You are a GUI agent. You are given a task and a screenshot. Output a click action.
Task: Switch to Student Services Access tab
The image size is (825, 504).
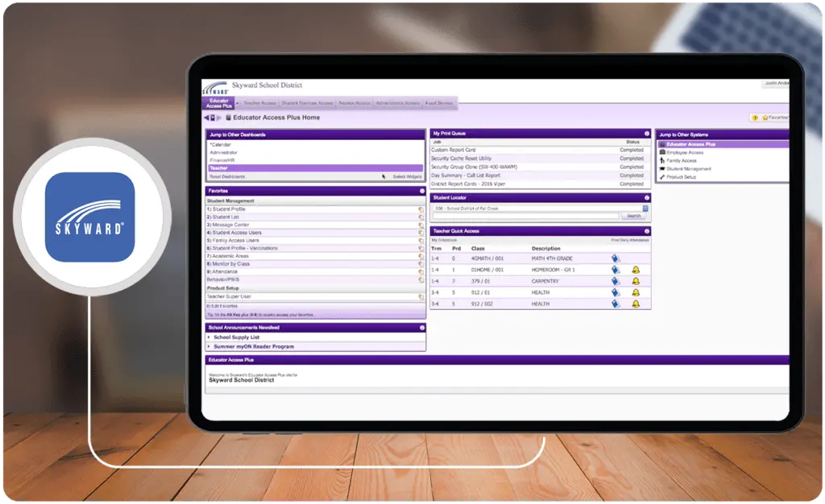307,103
